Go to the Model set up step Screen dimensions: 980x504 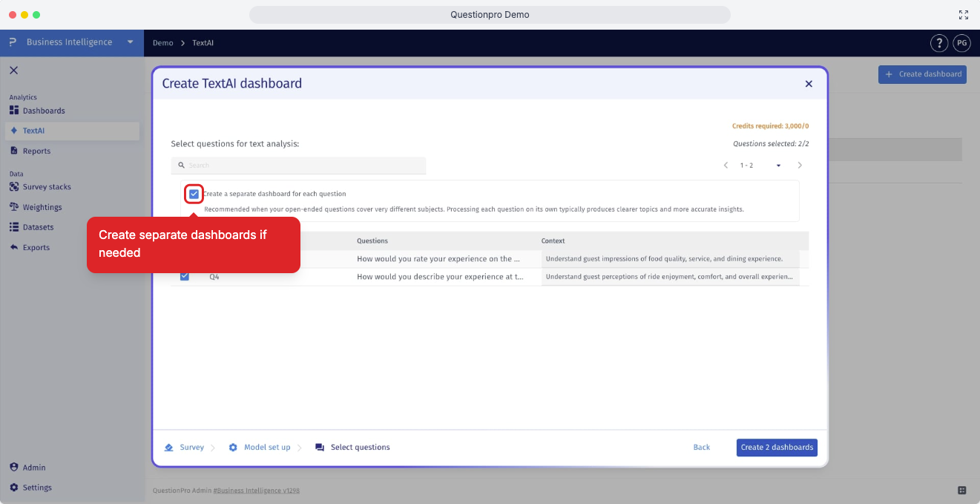[267, 448]
